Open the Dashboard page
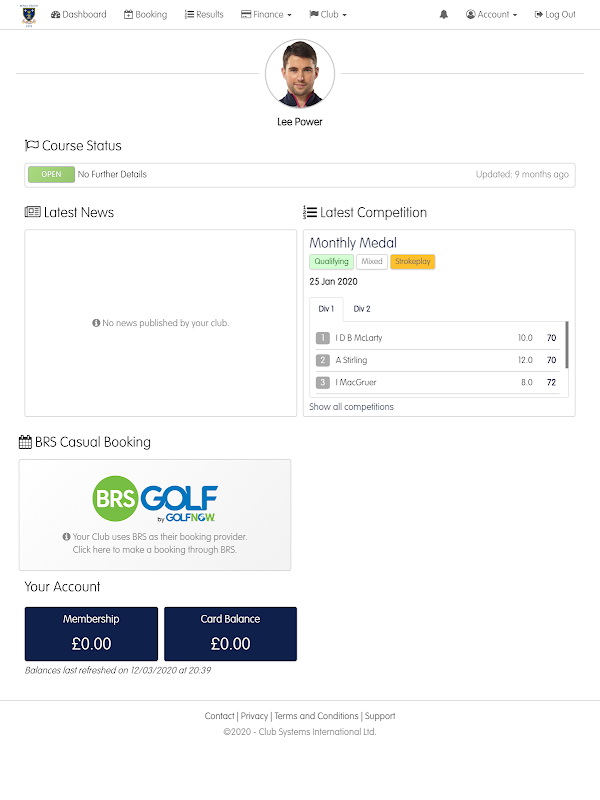The height and width of the screenshot is (800, 600). tap(78, 15)
